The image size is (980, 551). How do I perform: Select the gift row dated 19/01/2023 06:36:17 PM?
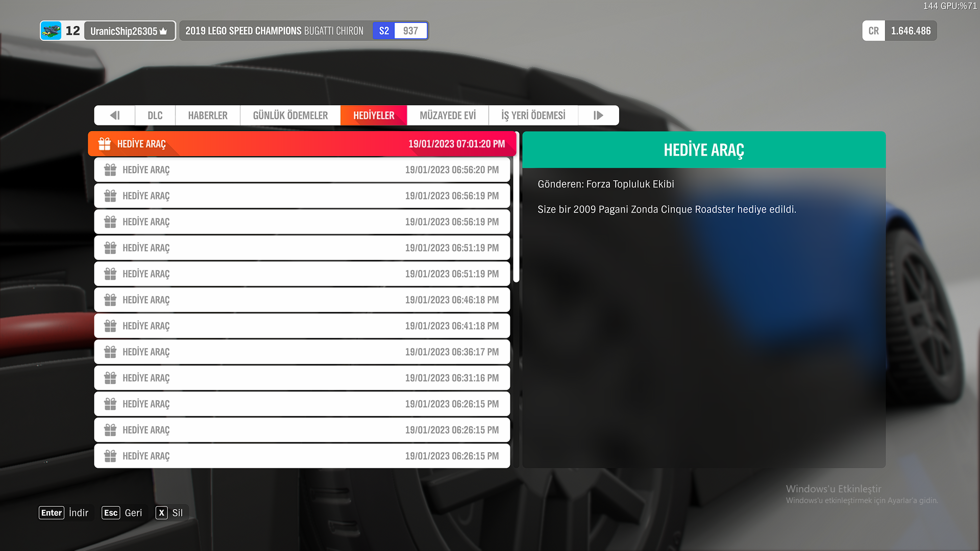[302, 352]
